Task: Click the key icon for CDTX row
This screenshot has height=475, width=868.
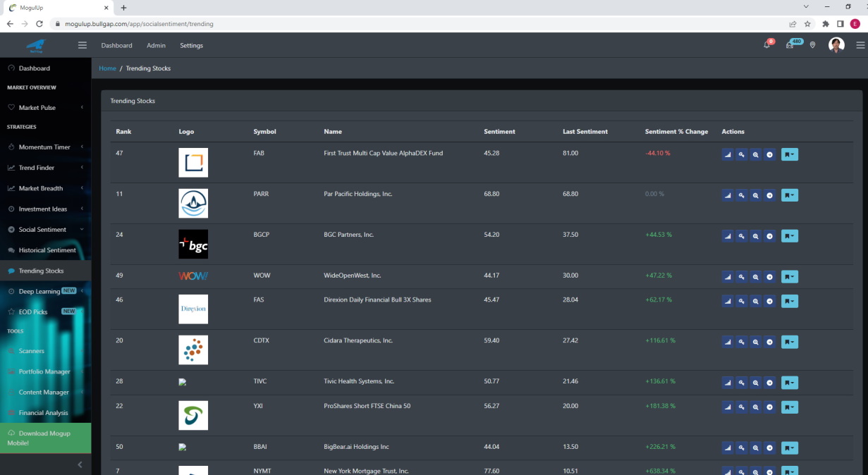Action: pyautogui.click(x=742, y=342)
